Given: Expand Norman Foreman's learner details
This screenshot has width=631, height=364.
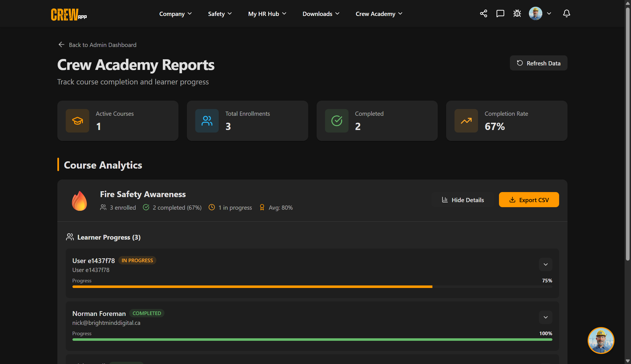Looking at the screenshot, I should point(545,317).
